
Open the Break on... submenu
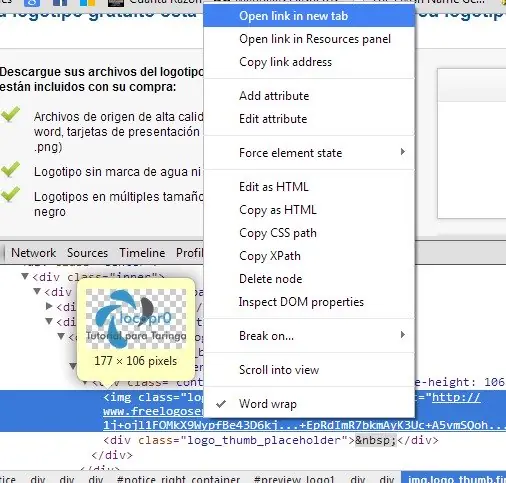309,336
